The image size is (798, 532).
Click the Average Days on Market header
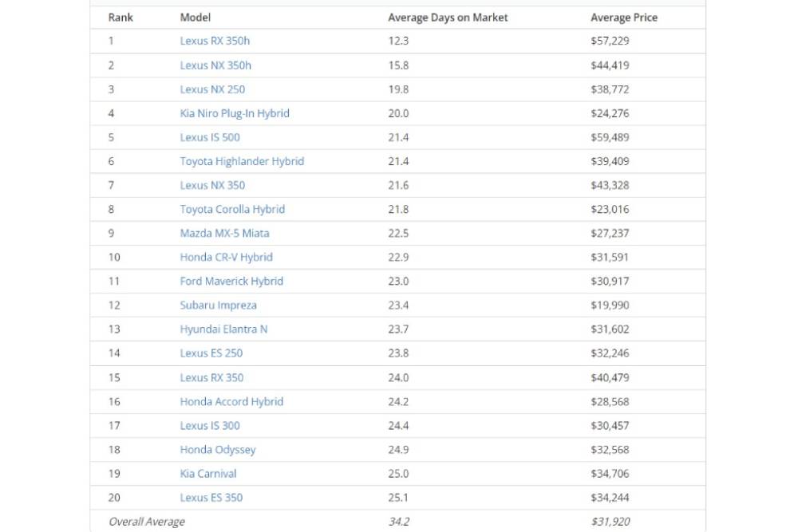[x=448, y=18]
